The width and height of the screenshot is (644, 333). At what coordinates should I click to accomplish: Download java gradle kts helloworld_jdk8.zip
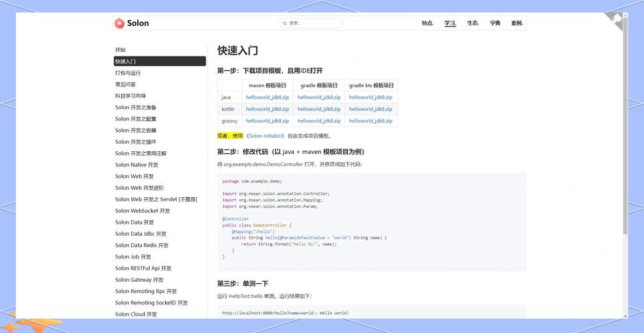click(371, 97)
